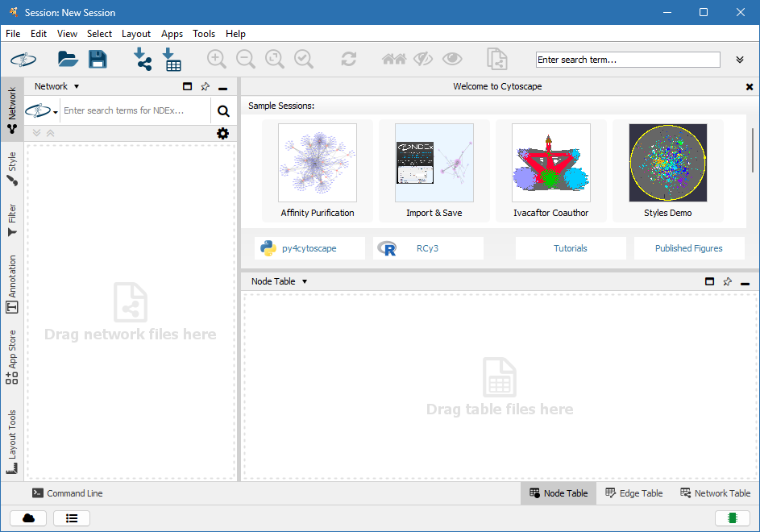Viewport: 760px width, 532px height.
Task: Click the Zoom Out magnifier icon
Action: click(245, 59)
